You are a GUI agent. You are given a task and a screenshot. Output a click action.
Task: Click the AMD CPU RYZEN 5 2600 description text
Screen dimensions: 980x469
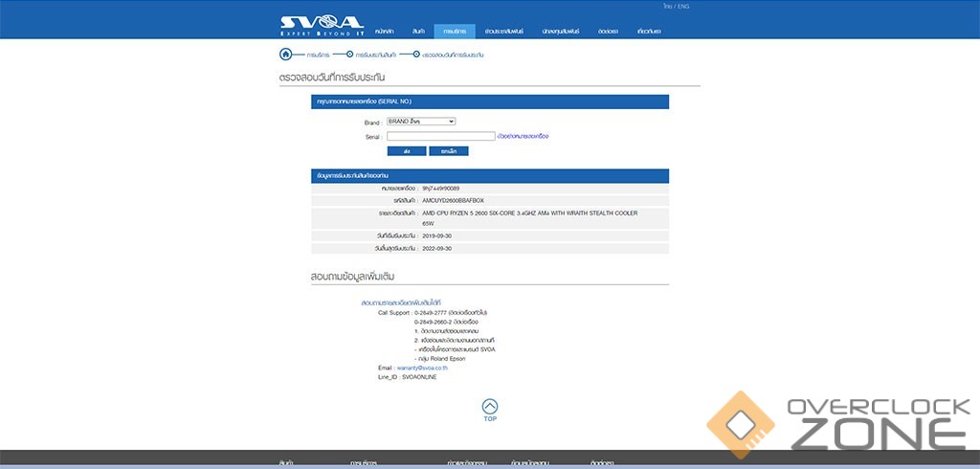(530, 218)
